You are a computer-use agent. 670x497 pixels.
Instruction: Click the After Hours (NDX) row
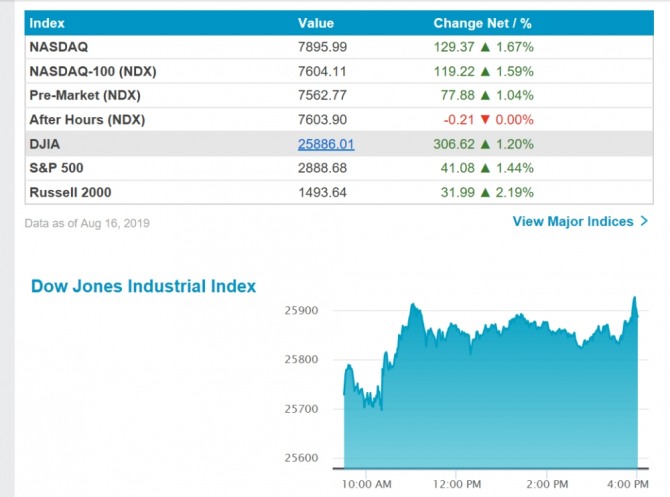tap(89, 120)
